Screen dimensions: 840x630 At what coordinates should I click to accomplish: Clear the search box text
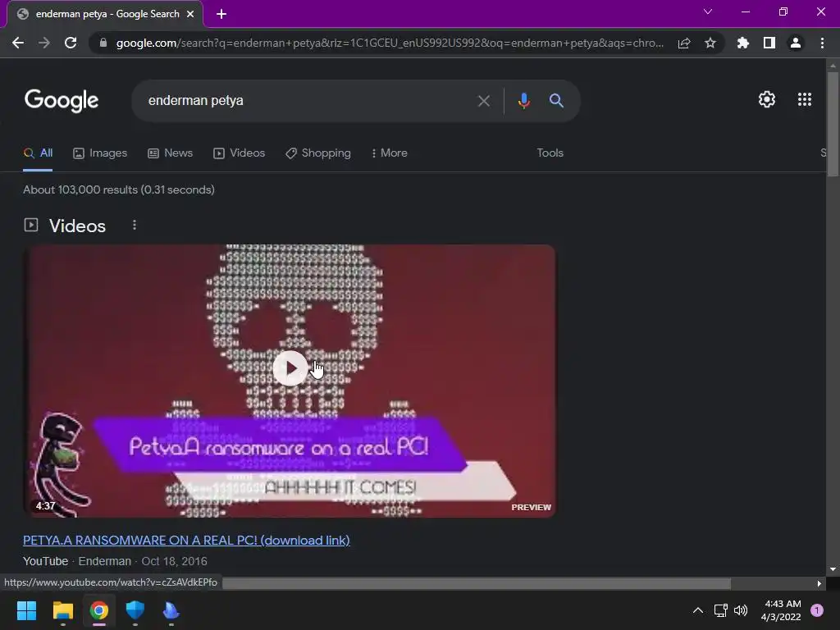pos(483,101)
